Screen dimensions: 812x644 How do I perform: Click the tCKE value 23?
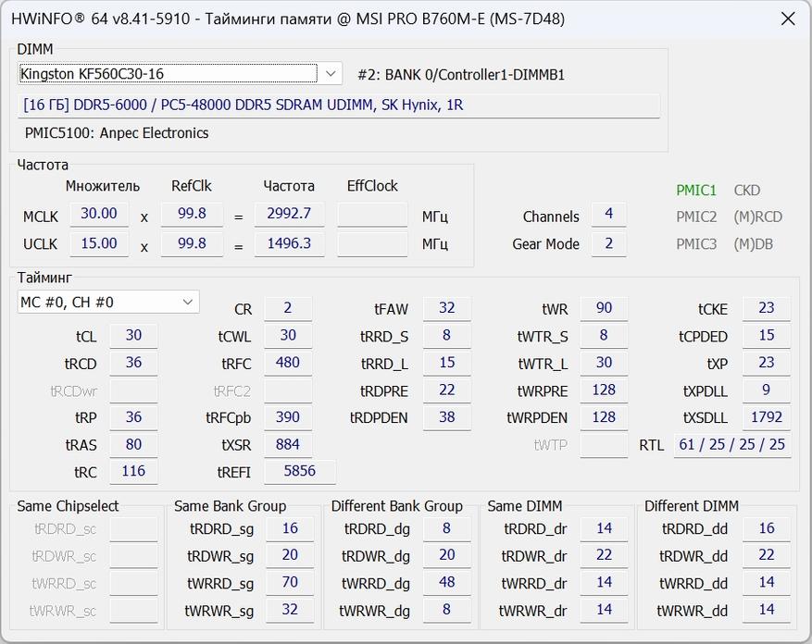point(767,308)
